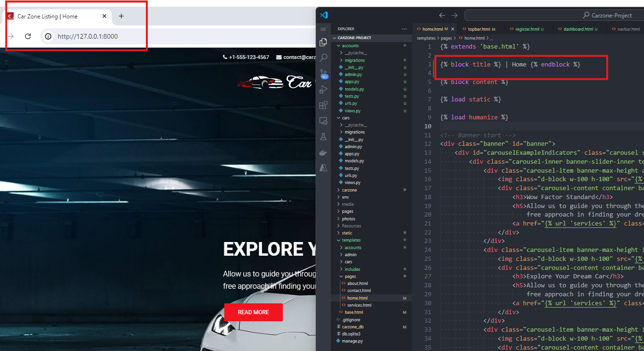Open the VS Code hamburger application menu

click(x=323, y=29)
